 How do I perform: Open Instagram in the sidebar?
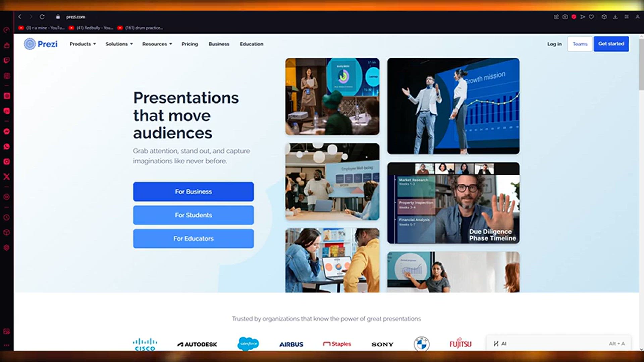point(6,162)
